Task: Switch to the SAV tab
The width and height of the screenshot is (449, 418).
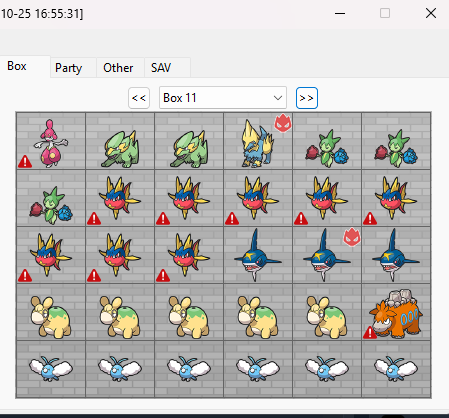Action: (161, 68)
